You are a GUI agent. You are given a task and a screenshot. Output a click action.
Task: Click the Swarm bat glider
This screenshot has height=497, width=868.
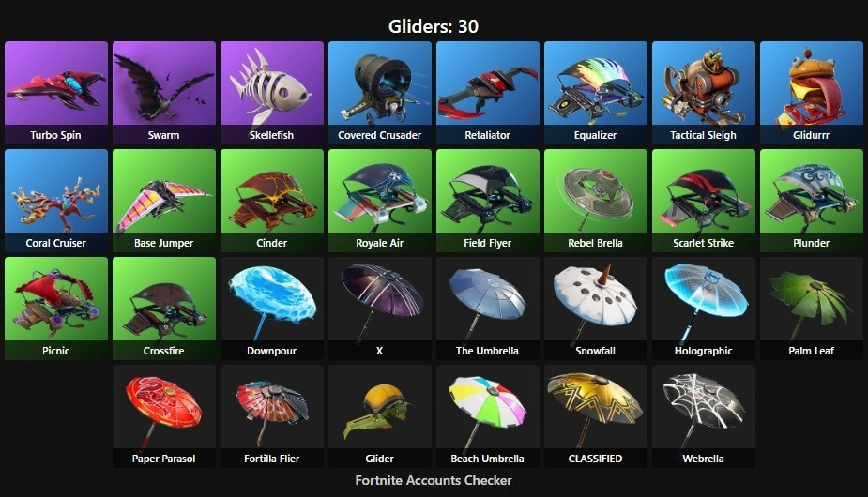point(164,93)
